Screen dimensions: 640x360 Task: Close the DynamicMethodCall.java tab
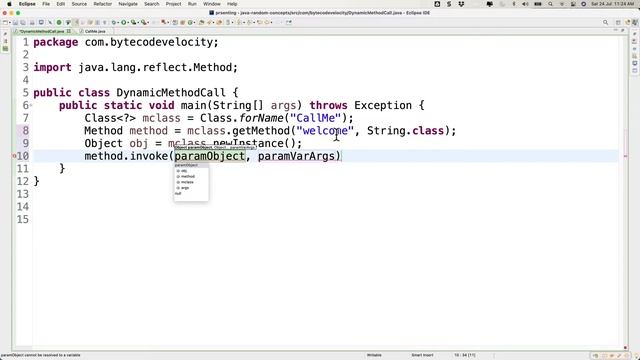pyautogui.click(x=69, y=31)
